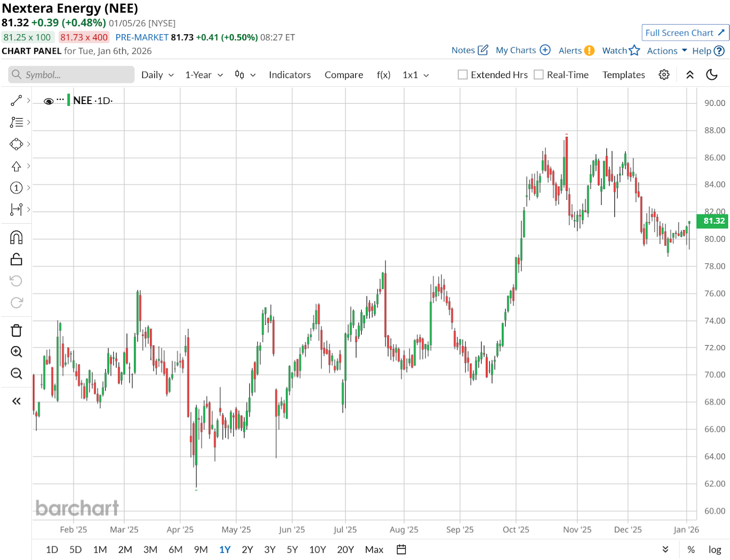Toggle the magnet snap mode
The width and height of the screenshot is (730, 560).
point(16,237)
